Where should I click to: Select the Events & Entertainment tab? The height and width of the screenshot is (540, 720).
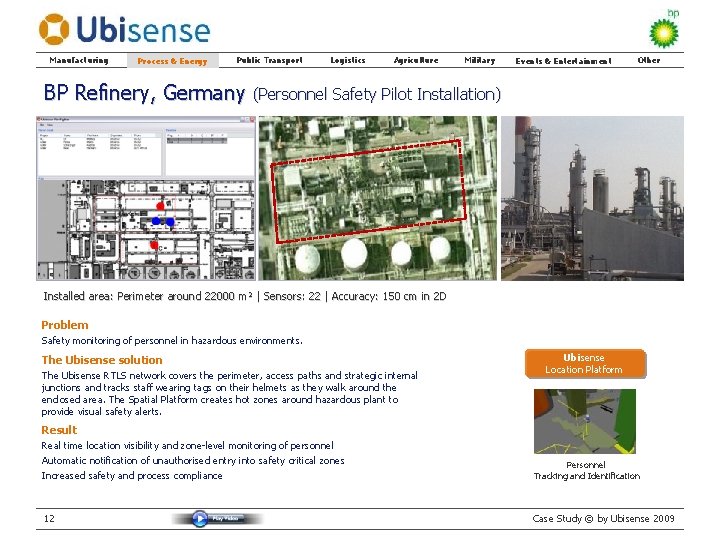point(563,61)
